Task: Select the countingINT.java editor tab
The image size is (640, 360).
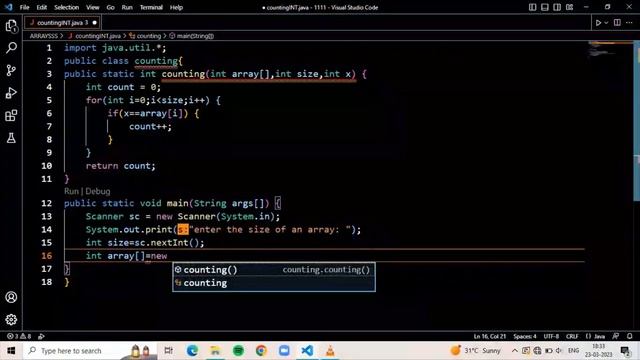Action: point(62,23)
